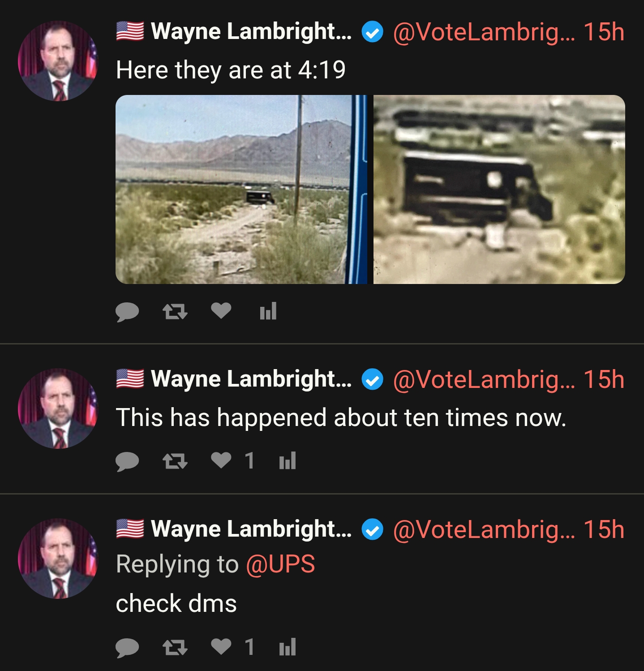Viewport: 644px width, 671px height.
Task: Click the Wayne Lambright name on the second tweet
Action: click(x=251, y=379)
